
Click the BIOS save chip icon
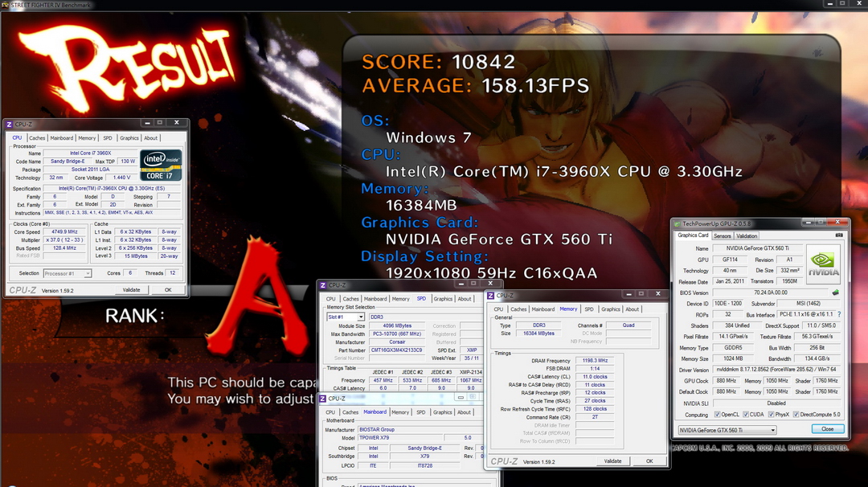pyautogui.click(x=835, y=293)
